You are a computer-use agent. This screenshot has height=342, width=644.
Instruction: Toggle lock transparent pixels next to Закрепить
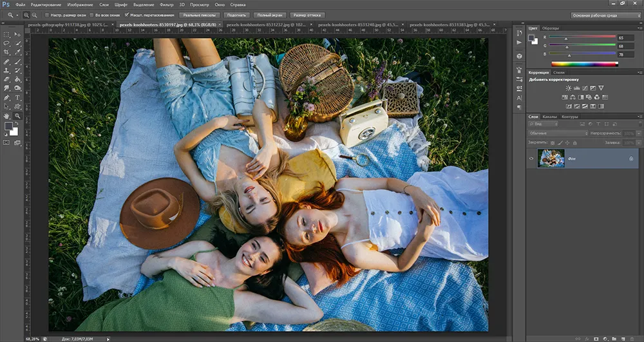[x=553, y=143]
